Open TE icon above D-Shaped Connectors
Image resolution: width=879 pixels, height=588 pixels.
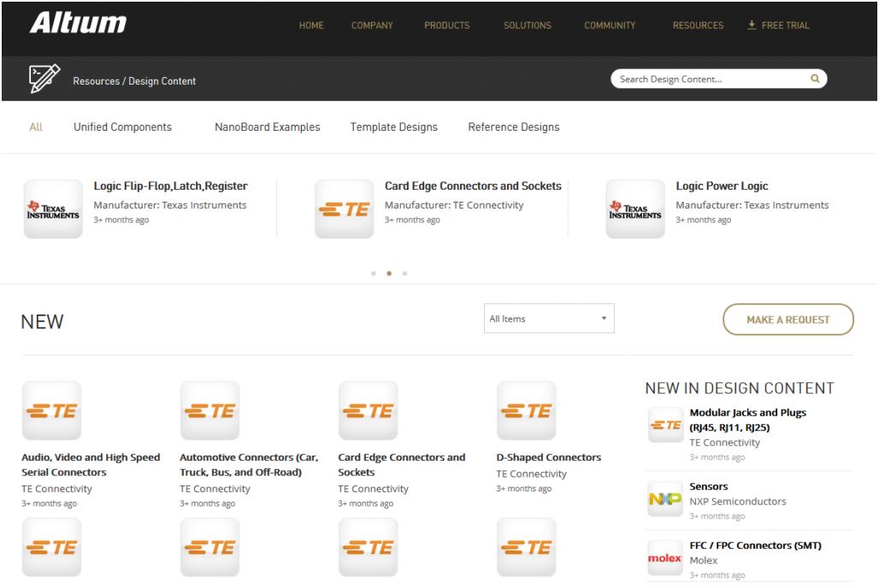(527, 411)
